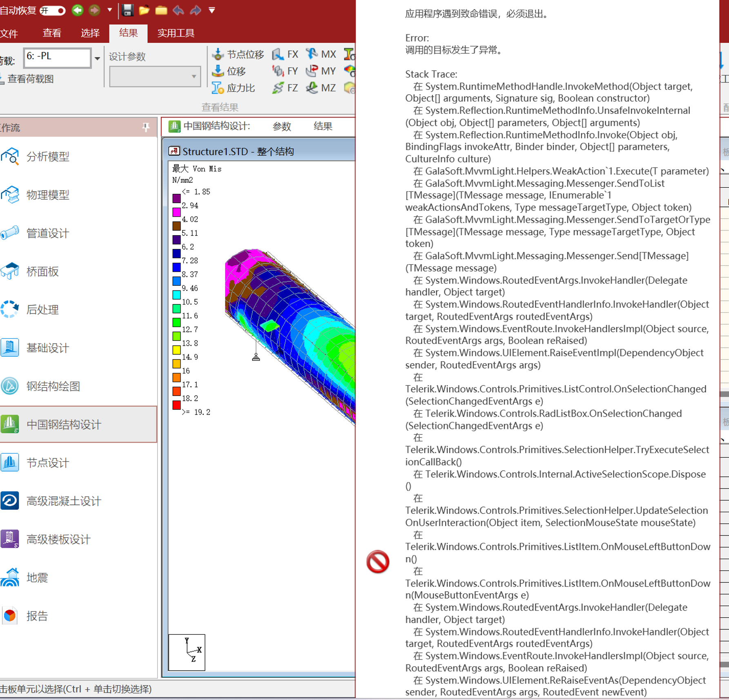
Task: Click the XYZ axis orientation indicator
Action: (187, 652)
